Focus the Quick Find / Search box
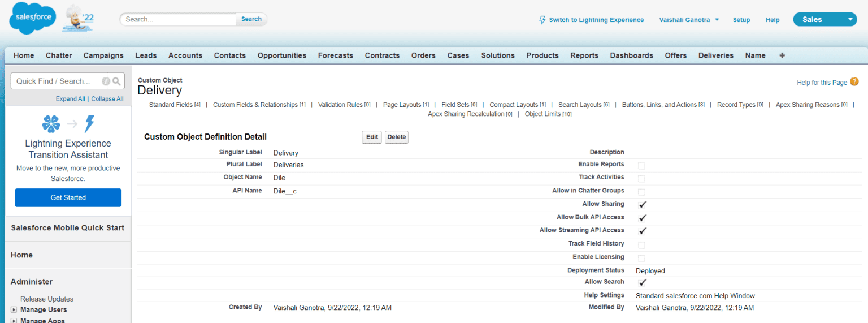 [x=68, y=81]
